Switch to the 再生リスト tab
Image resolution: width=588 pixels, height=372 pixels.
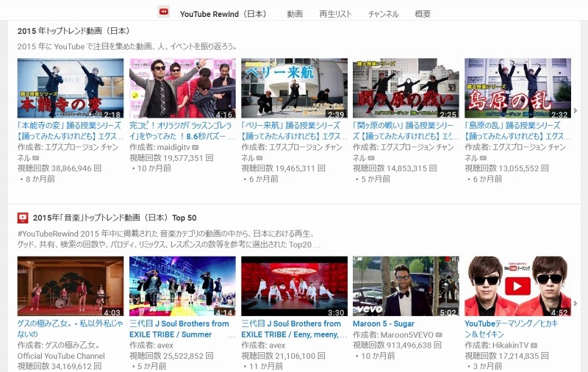335,14
